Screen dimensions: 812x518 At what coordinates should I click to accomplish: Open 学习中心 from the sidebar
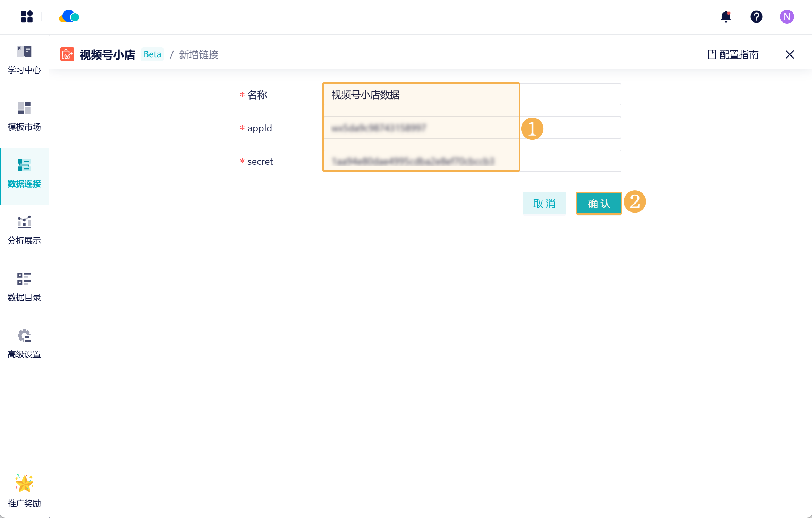tap(24, 58)
